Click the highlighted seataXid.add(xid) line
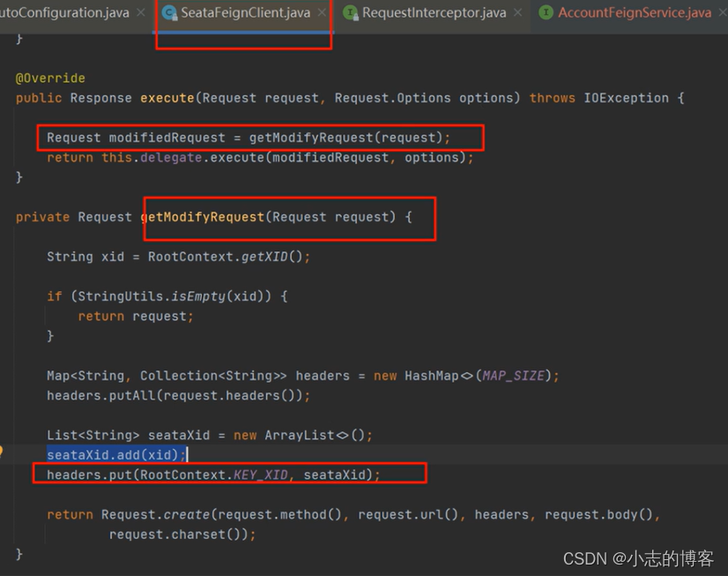Image resolution: width=728 pixels, height=576 pixels. coord(116,455)
